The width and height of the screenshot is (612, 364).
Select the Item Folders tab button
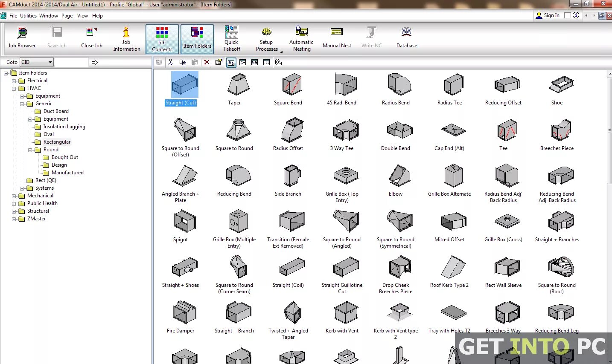click(197, 39)
